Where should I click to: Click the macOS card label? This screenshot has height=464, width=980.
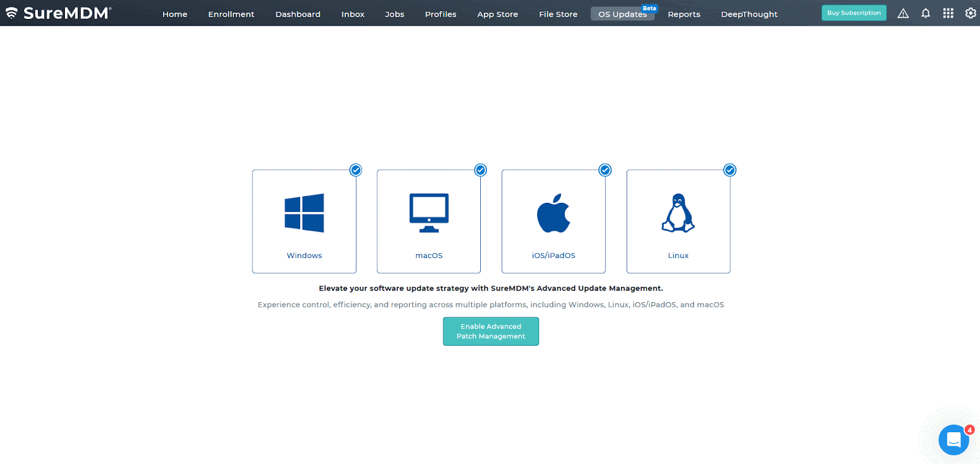(x=429, y=256)
